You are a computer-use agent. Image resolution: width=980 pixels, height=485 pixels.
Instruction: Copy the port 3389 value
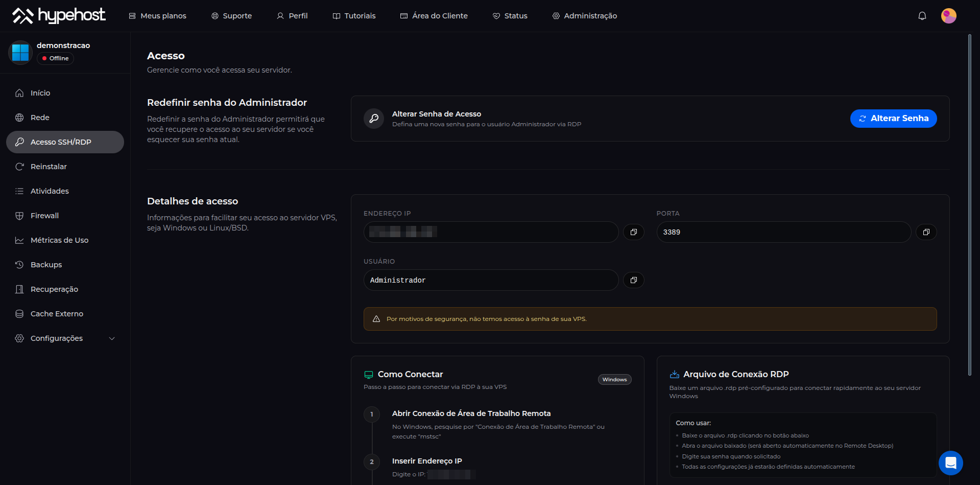point(926,232)
